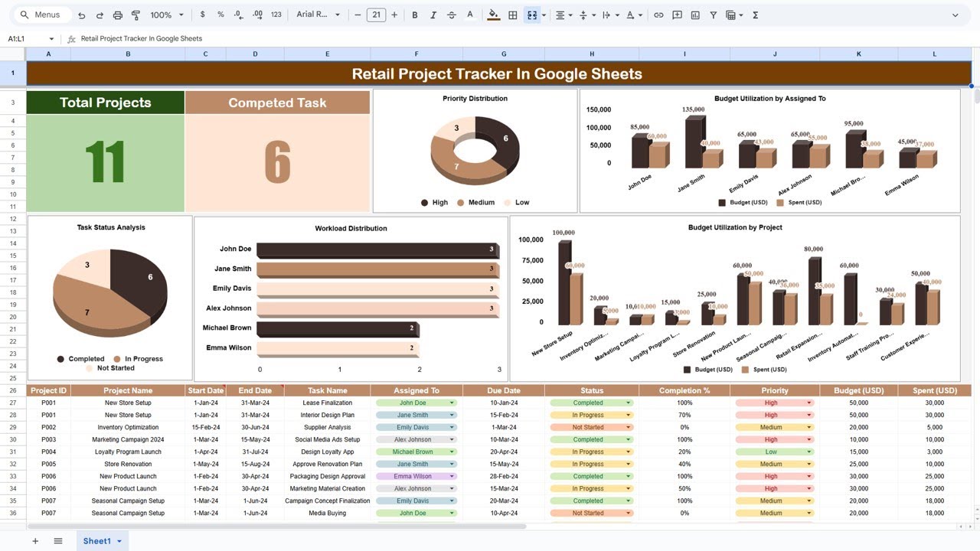Image resolution: width=980 pixels, height=551 pixels.
Task: Toggle bold formatting
Action: (415, 15)
